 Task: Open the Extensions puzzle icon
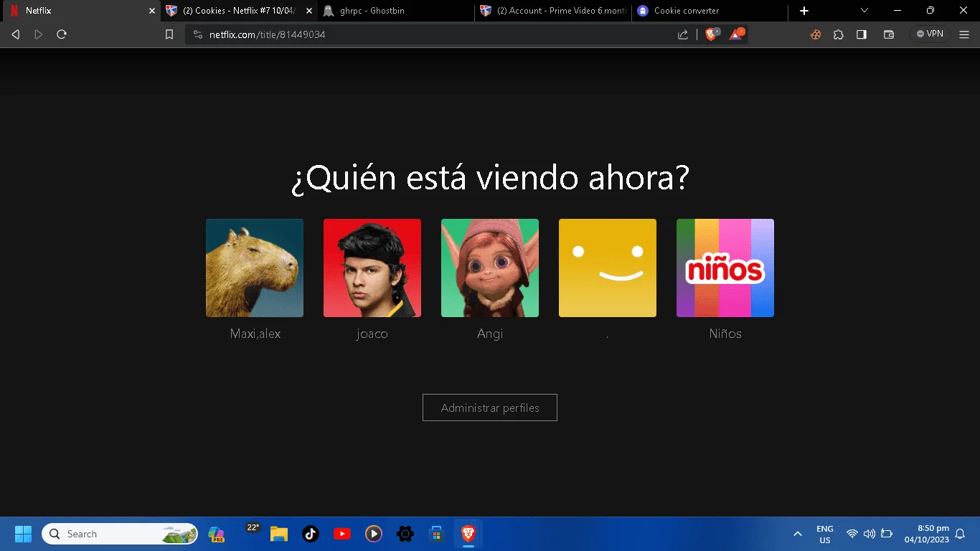[x=838, y=34]
